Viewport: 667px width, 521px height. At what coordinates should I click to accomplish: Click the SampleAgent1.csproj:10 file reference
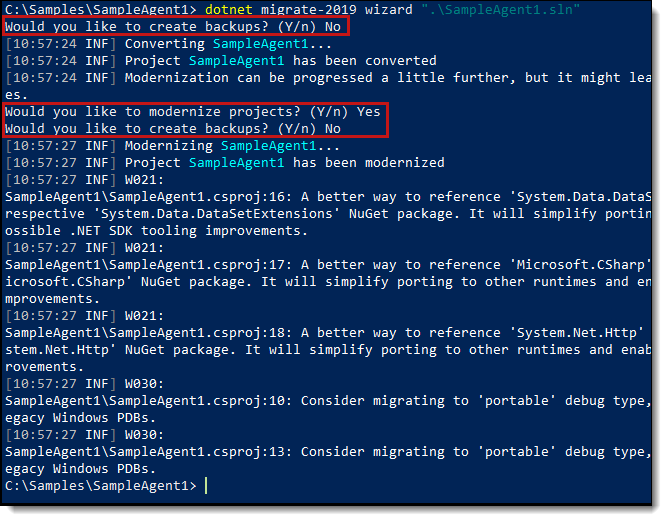(148, 401)
